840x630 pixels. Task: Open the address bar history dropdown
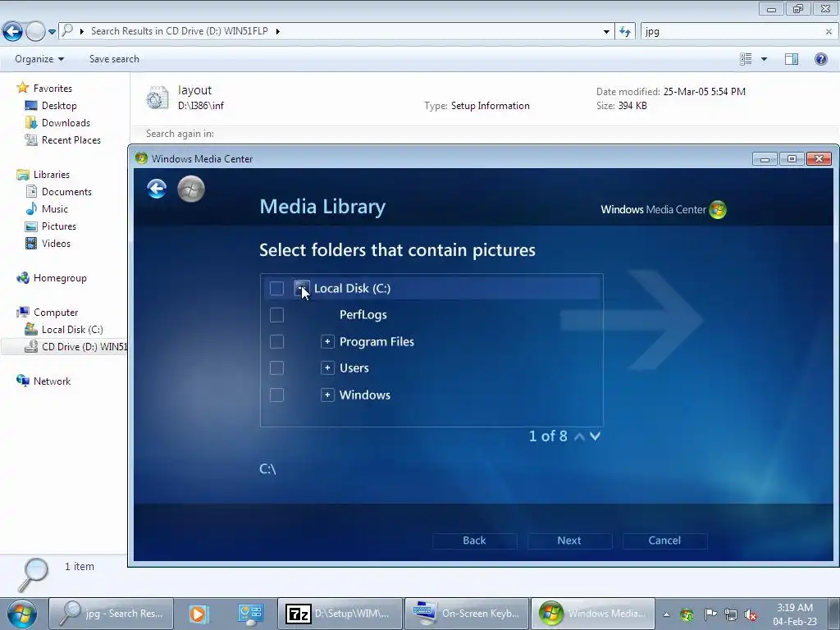point(606,32)
